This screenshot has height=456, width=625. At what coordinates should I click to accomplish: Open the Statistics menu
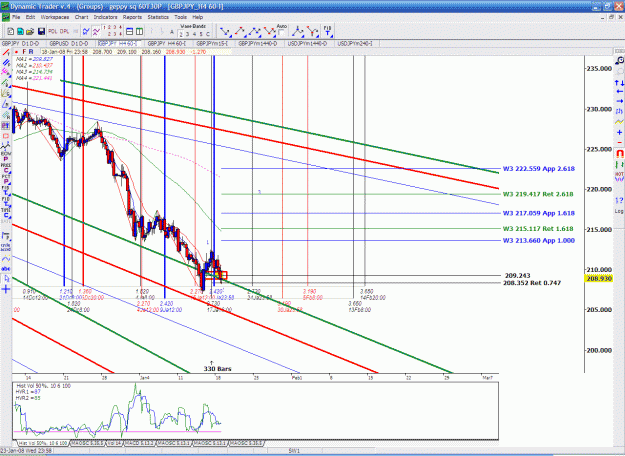pyautogui.click(x=158, y=17)
